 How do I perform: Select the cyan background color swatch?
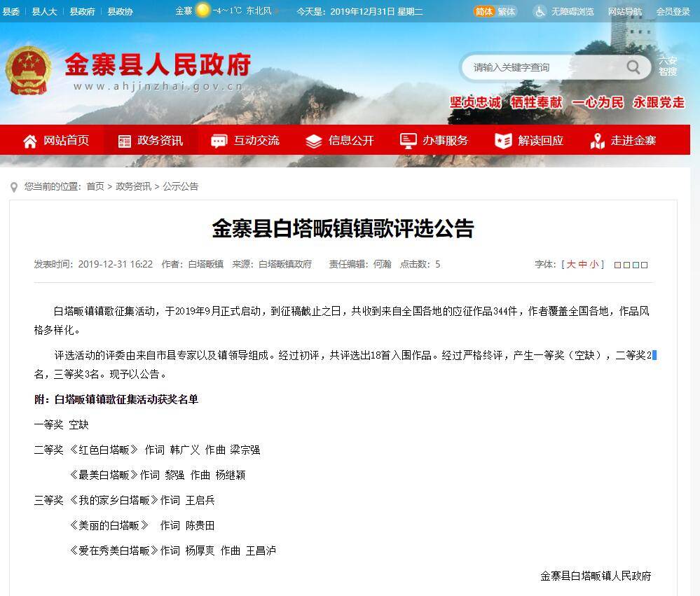coord(636,265)
